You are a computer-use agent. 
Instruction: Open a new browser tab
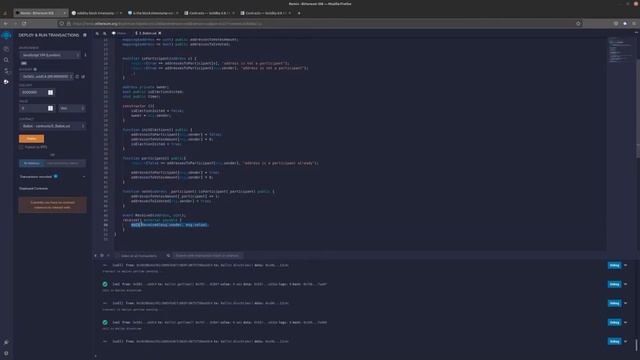[299, 13]
